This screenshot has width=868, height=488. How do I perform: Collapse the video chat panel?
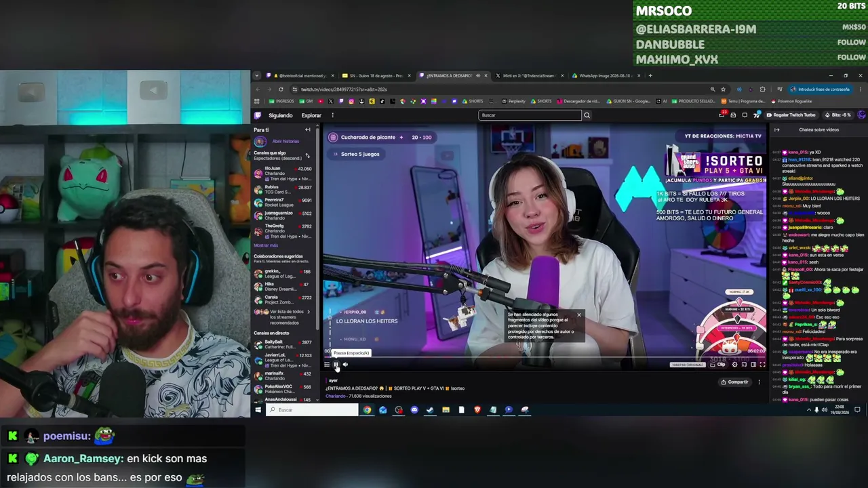[x=777, y=129]
